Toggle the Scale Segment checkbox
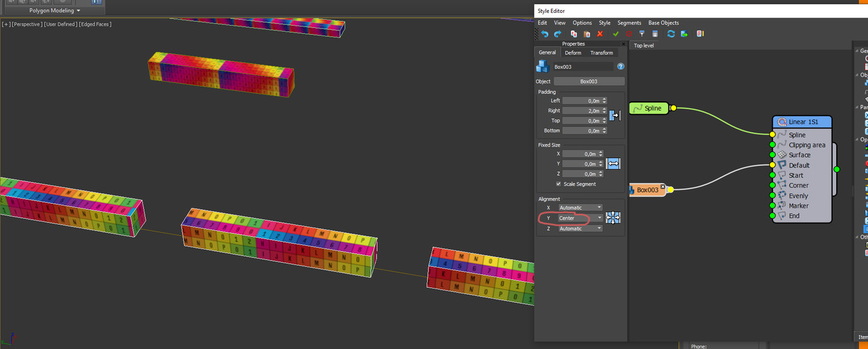This screenshot has width=868, height=349. (558, 184)
